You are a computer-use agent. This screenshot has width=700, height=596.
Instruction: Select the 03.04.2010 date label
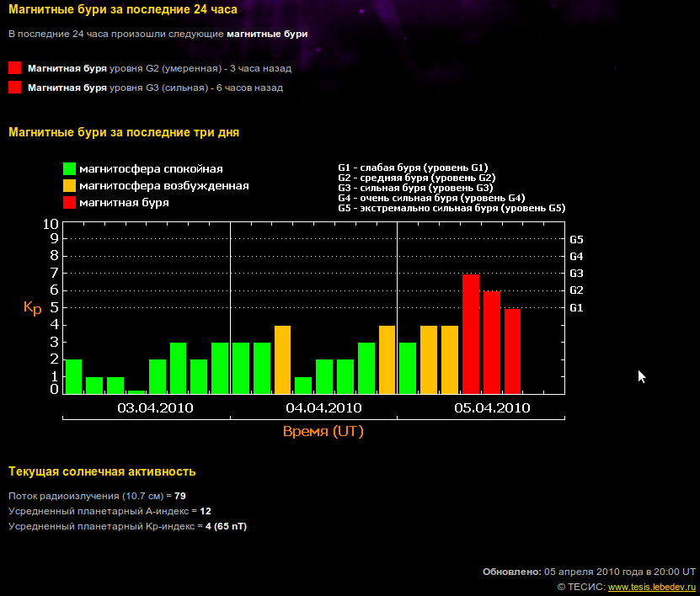point(155,408)
